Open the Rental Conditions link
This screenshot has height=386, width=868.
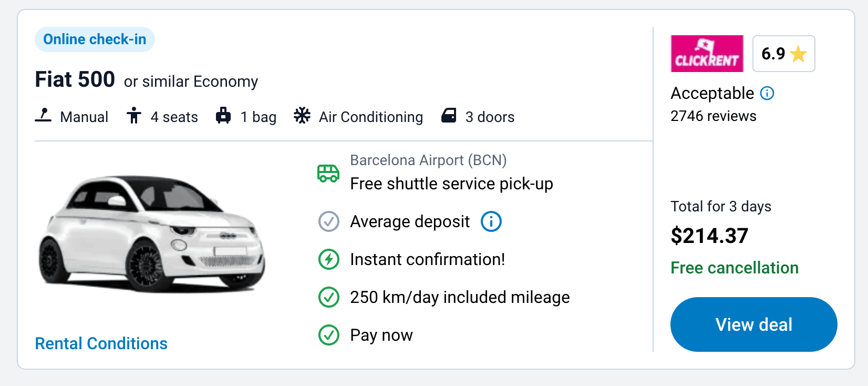(x=101, y=343)
